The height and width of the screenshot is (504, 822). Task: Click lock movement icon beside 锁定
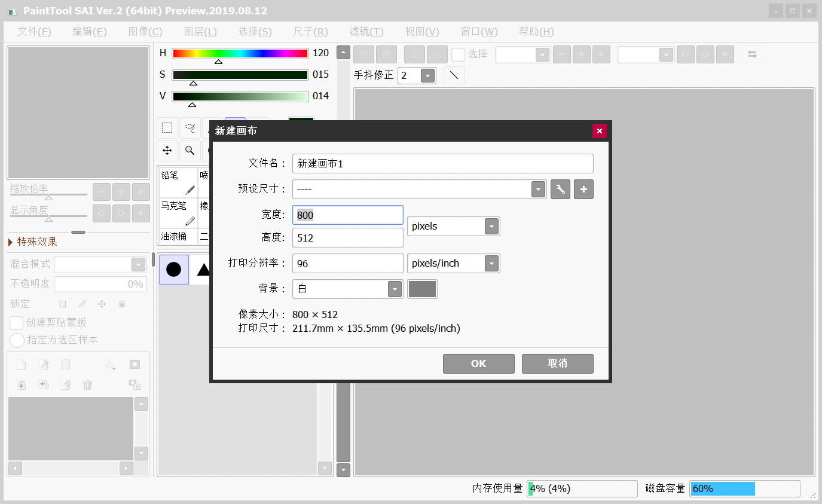tap(102, 304)
